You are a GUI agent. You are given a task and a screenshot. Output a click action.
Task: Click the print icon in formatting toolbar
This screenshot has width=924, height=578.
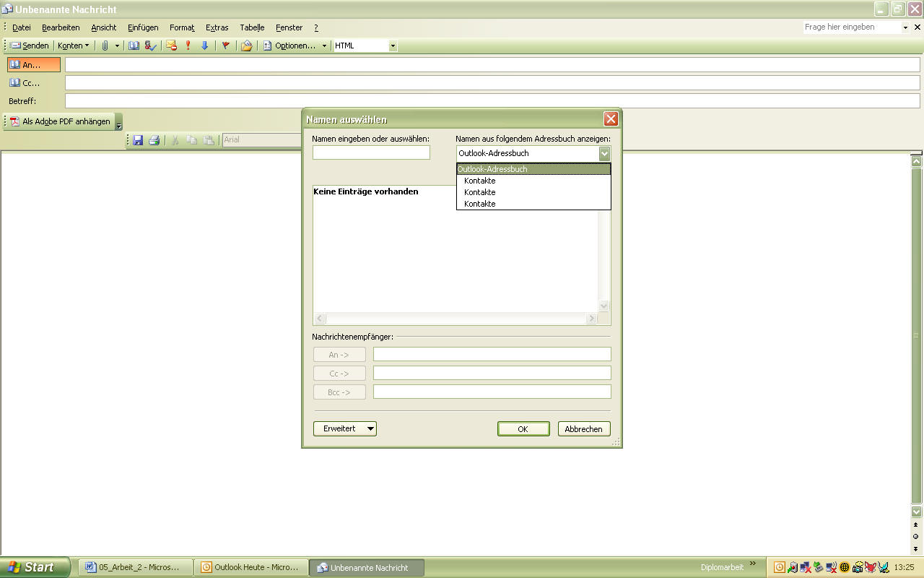click(x=154, y=140)
